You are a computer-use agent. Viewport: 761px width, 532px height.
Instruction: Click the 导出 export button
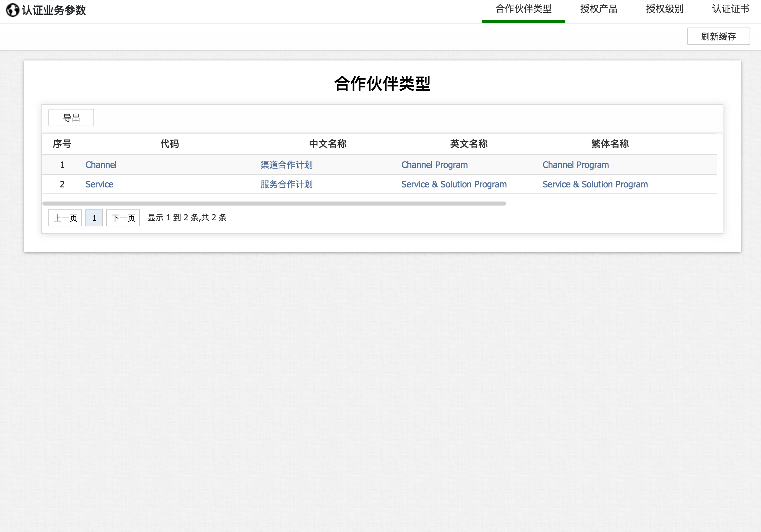pyautogui.click(x=71, y=118)
